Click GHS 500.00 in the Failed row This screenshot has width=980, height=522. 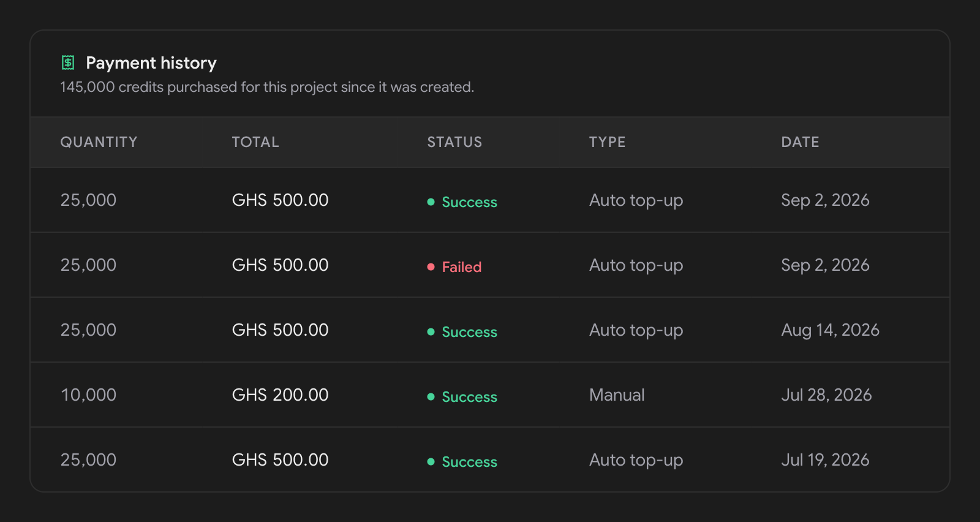(x=280, y=265)
